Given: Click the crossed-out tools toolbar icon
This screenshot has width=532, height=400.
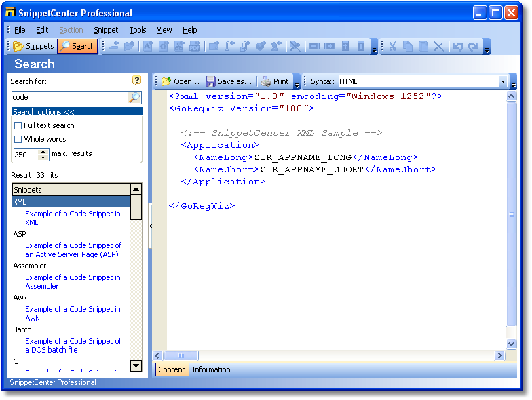Looking at the screenshot, I should click(x=294, y=46).
